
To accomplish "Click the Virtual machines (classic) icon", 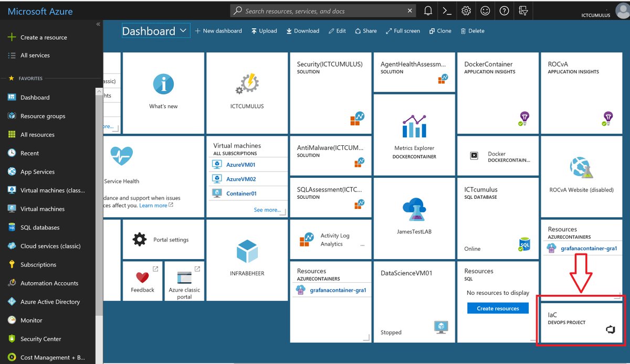I will coord(12,190).
